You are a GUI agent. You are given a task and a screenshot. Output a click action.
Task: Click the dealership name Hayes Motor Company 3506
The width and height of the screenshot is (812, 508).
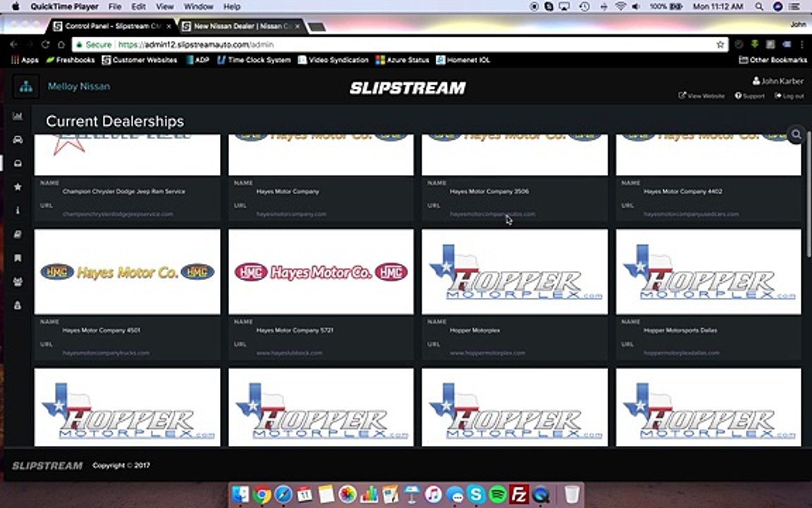(x=489, y=191)
